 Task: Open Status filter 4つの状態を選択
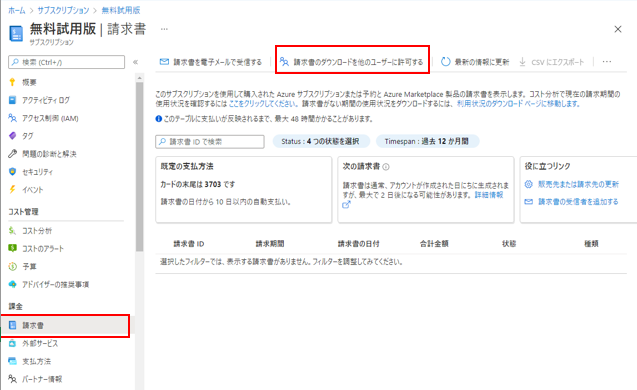pos(321,141)
